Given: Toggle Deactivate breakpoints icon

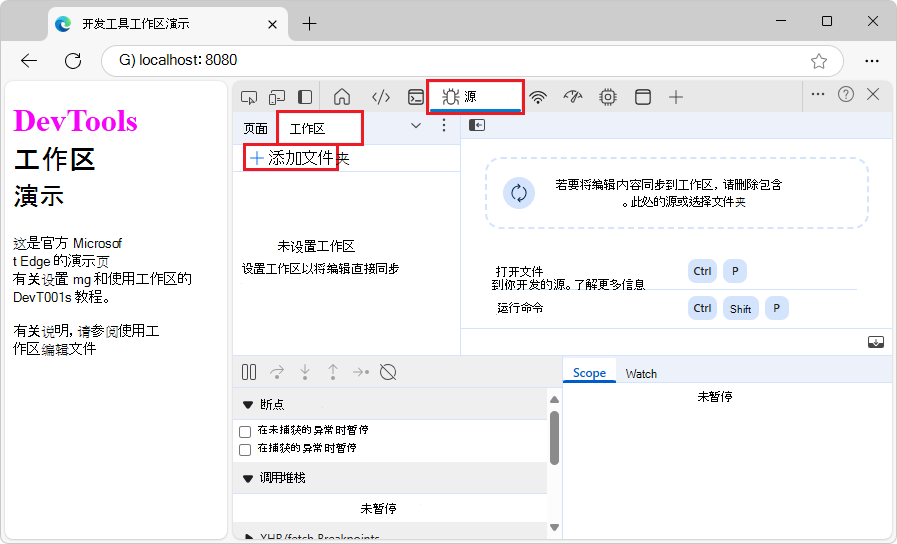Looking at the screenshot, I should click(x=388, y=372).
